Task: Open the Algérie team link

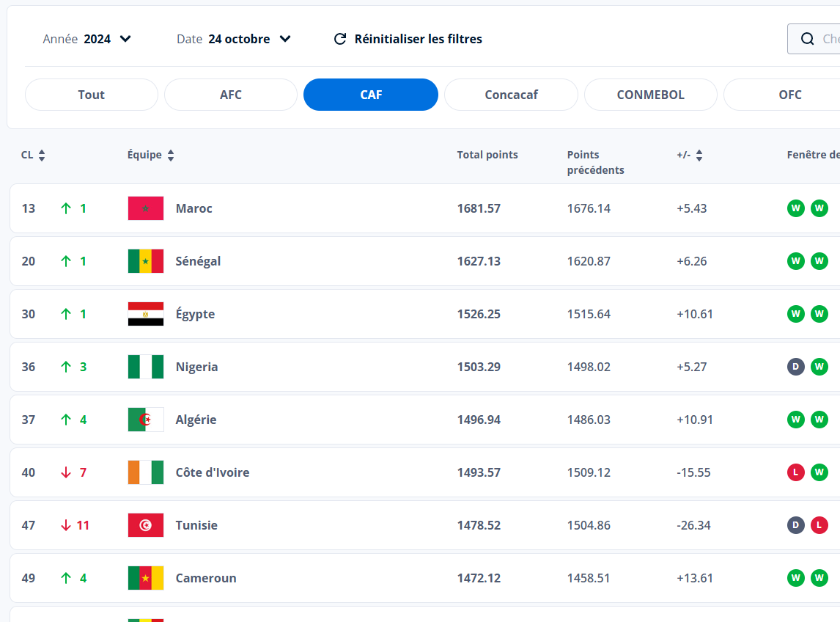Action: 196,420
